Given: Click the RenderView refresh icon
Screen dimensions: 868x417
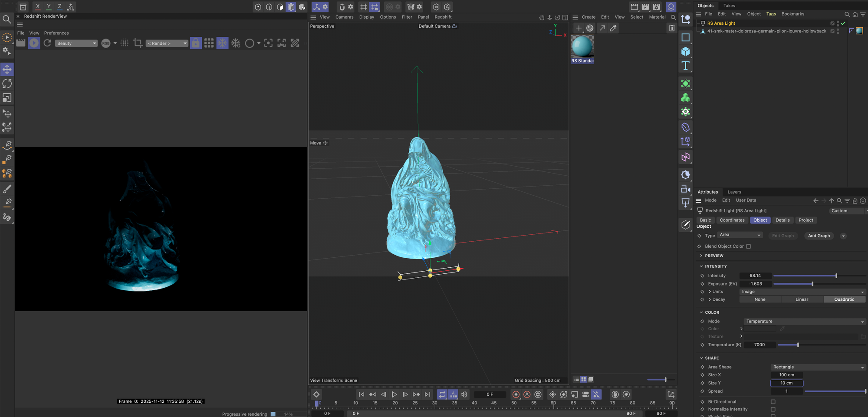Looking at the screenshot, I should (47, 43).
